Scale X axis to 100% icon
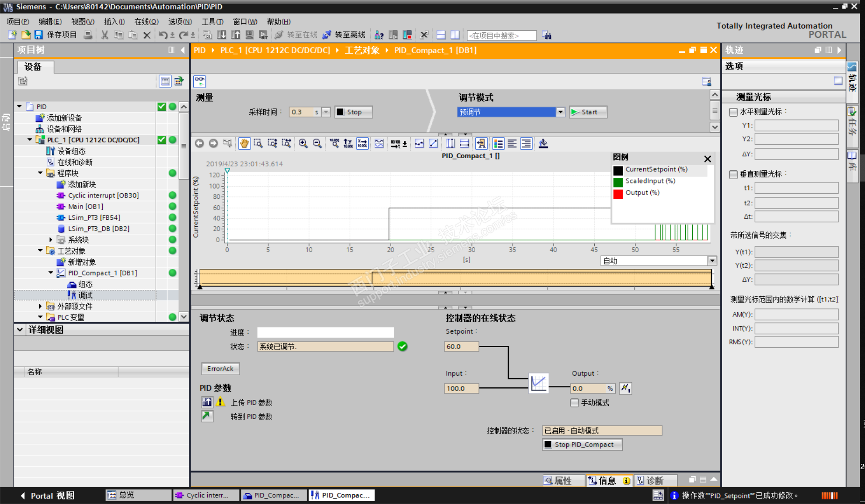865x504 pixels. 362,143
